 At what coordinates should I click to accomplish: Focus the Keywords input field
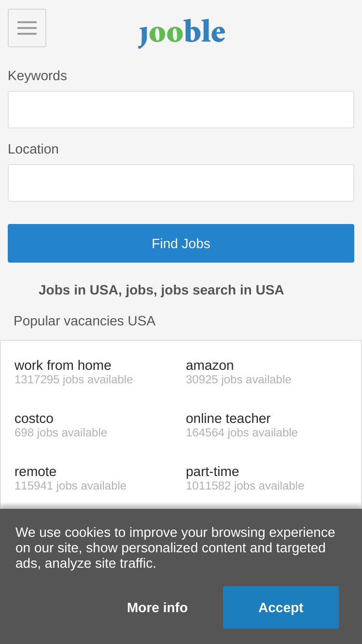point(181,110)
